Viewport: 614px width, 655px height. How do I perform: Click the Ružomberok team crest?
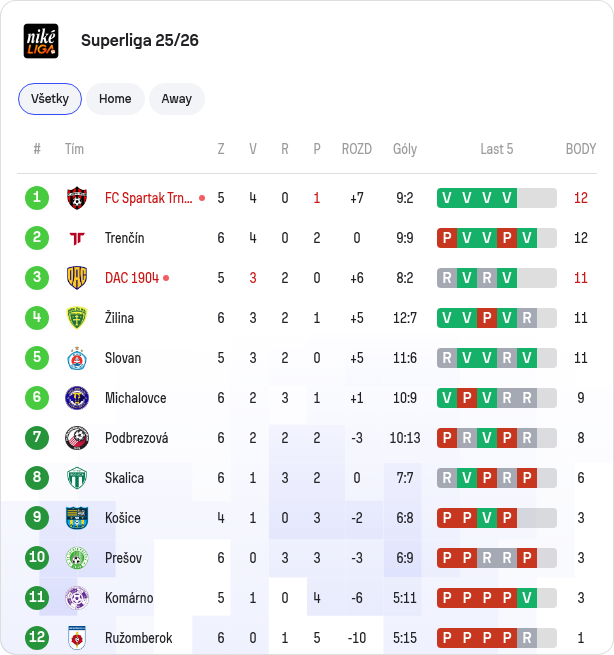click(77, 638)
